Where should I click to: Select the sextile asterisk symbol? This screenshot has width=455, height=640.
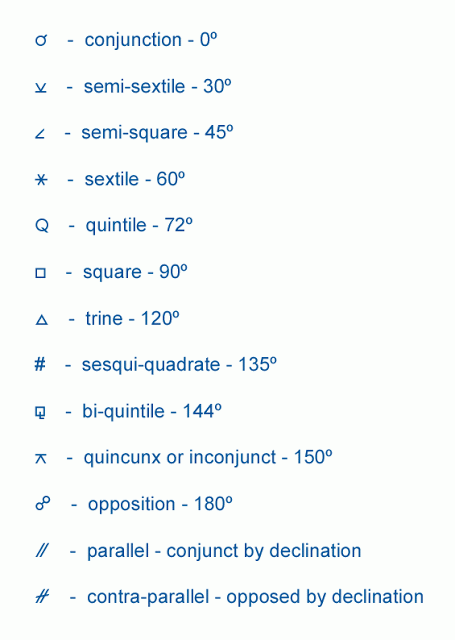41,180
